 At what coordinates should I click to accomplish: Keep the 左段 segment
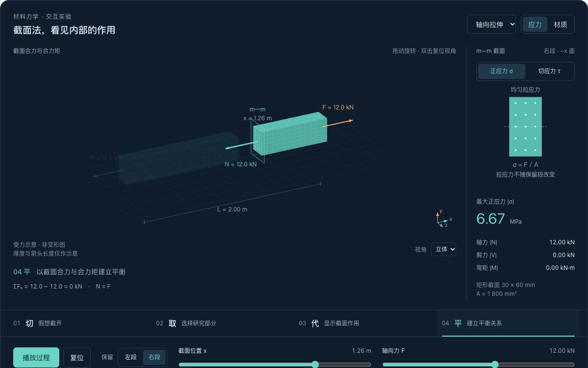click(x=131, y=357)
